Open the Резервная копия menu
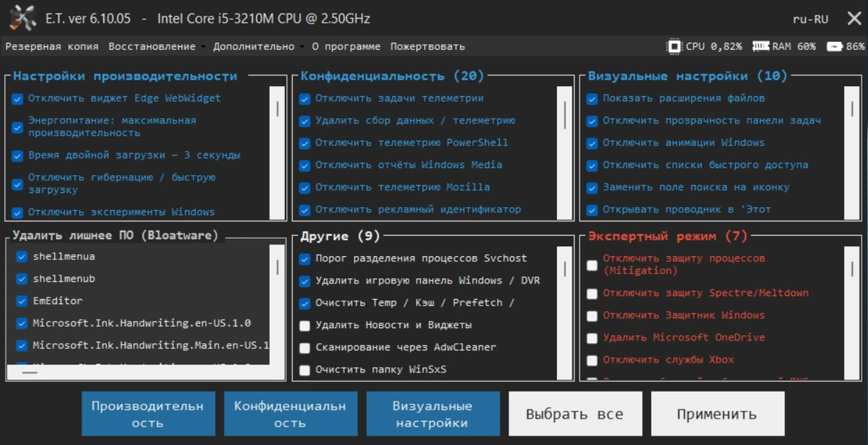 [x=52, y=46]
